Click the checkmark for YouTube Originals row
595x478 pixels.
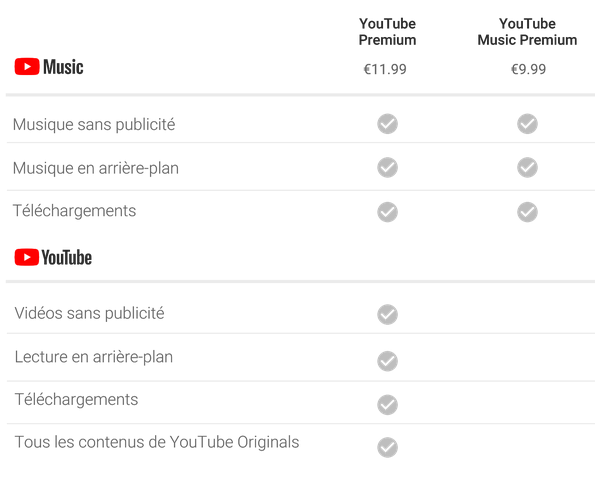coord(387,447)
